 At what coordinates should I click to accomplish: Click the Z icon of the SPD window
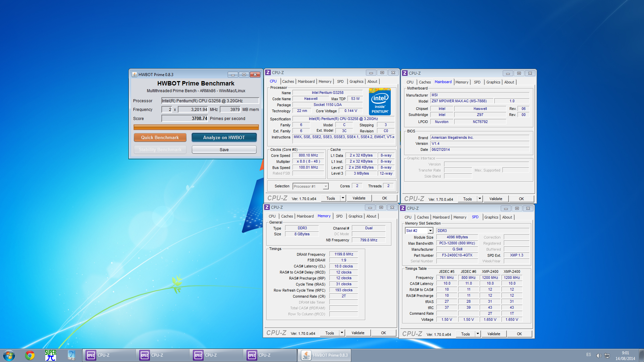[403, 208]
